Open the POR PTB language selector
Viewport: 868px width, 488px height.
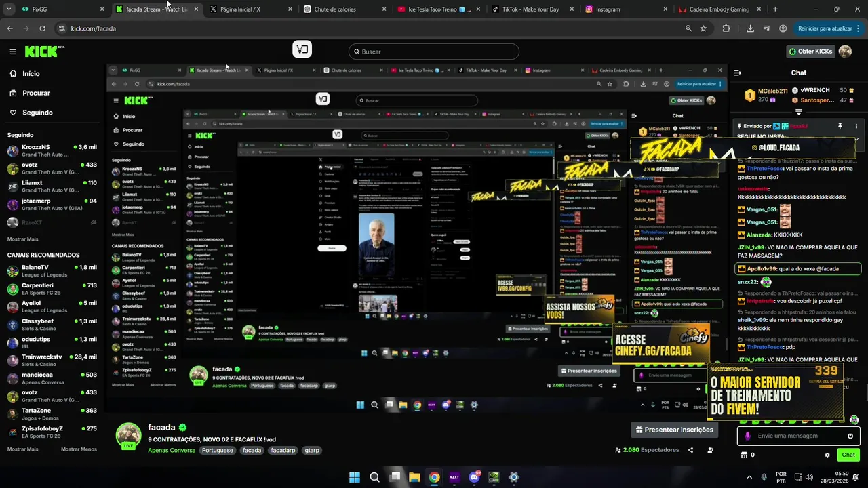click(781, 477)
